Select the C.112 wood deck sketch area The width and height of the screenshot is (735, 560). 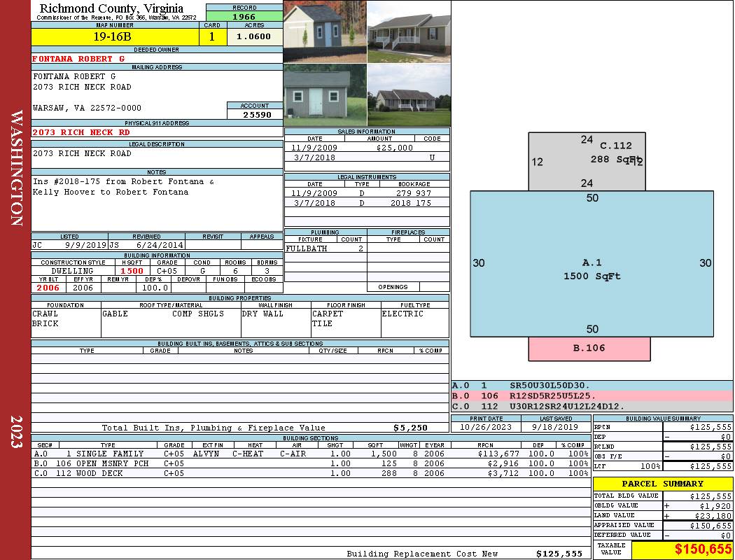click(587, 161)
